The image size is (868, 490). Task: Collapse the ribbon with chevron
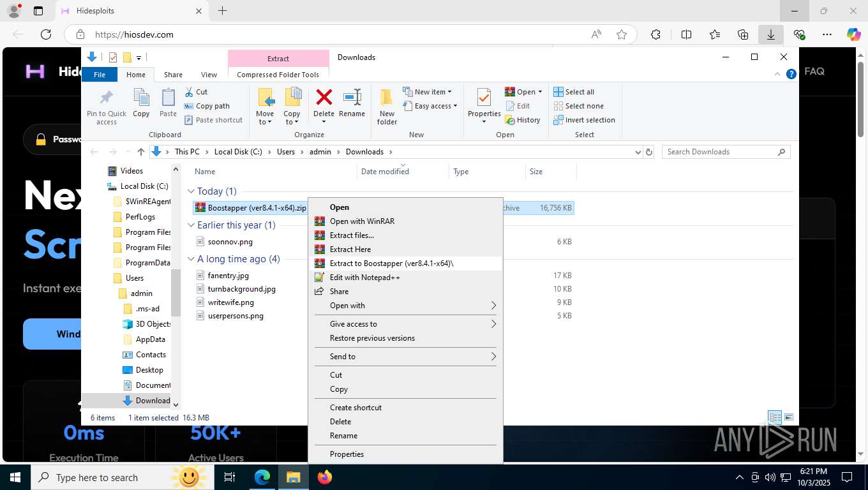pos(778,74)
